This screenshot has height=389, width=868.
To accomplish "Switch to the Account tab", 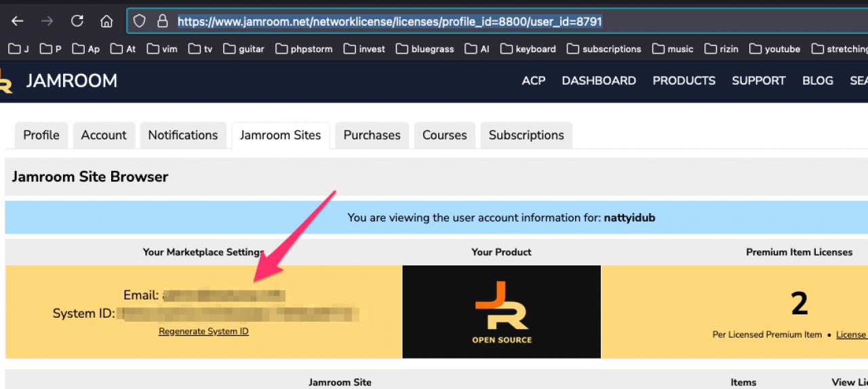I will pyautogui.click(x=104, y=135).
